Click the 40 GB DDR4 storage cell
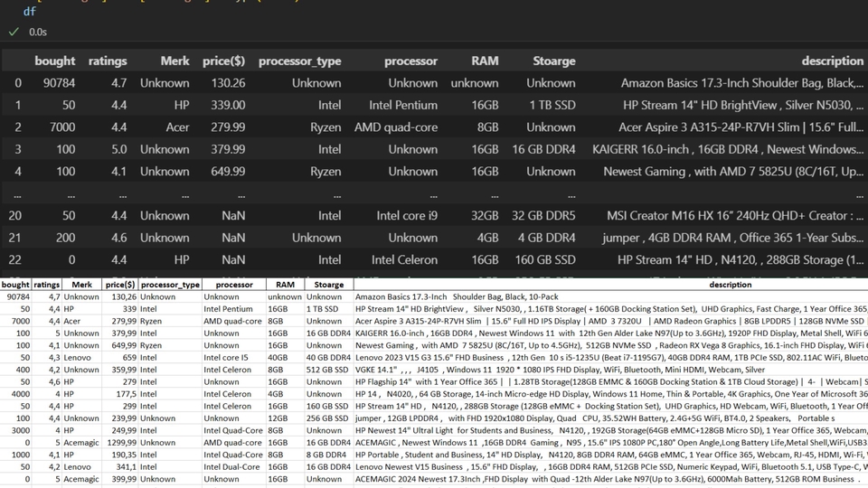The width and height of the screenshot is (868, 488). tap(329, 358)
